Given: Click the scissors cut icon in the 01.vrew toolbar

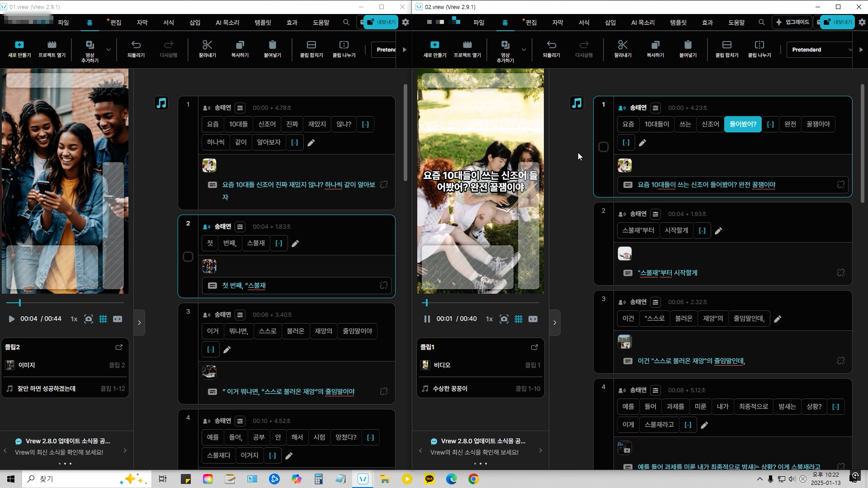Looking at the screenshot, I should [x=207, y=45].
